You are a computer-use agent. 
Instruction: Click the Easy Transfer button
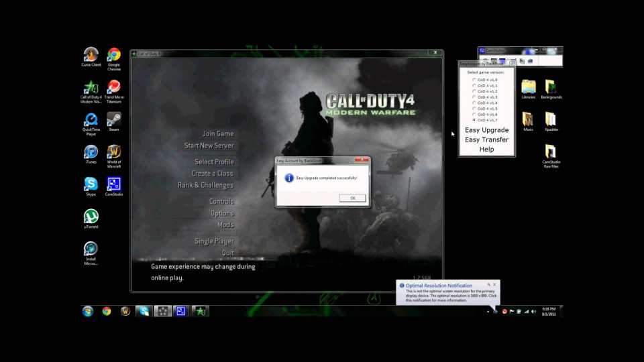(x=487, y=140)
